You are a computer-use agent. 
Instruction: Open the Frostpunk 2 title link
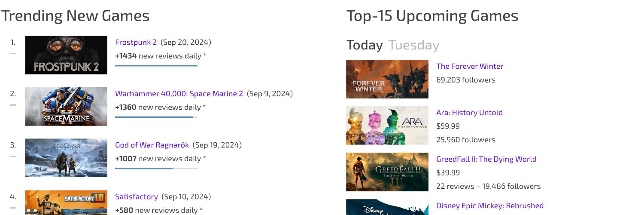pyautogui.click(x=136, y=42)
